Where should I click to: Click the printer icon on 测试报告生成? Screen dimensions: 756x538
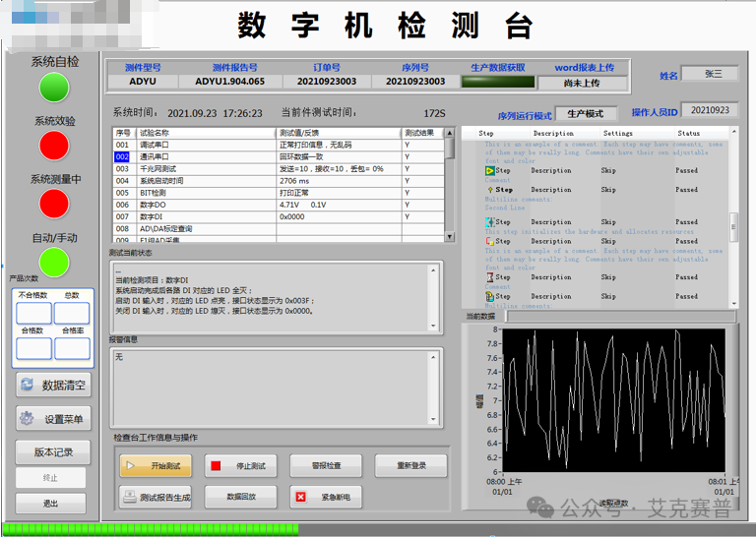[130, 496]
